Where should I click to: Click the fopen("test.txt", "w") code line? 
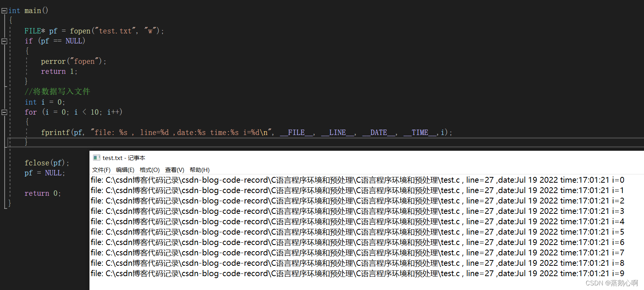click(x=94, y=31)
